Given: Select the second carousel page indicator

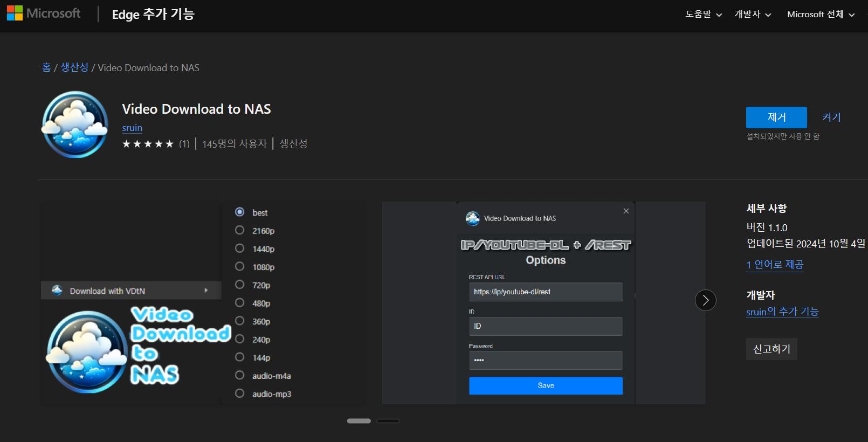Looking at the screenshot, I should coord(388,421).
